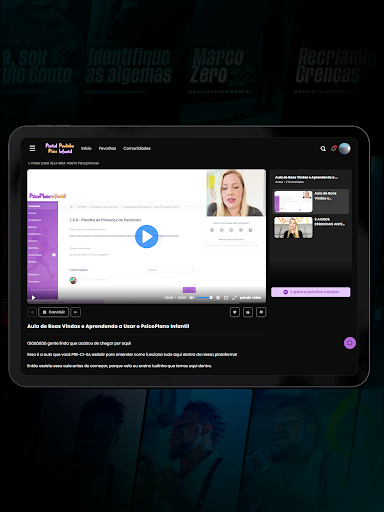The height and width of the screenshot is (512, 384).
Task: Click the module title above the lesson playlist
Action: [306, 177]
